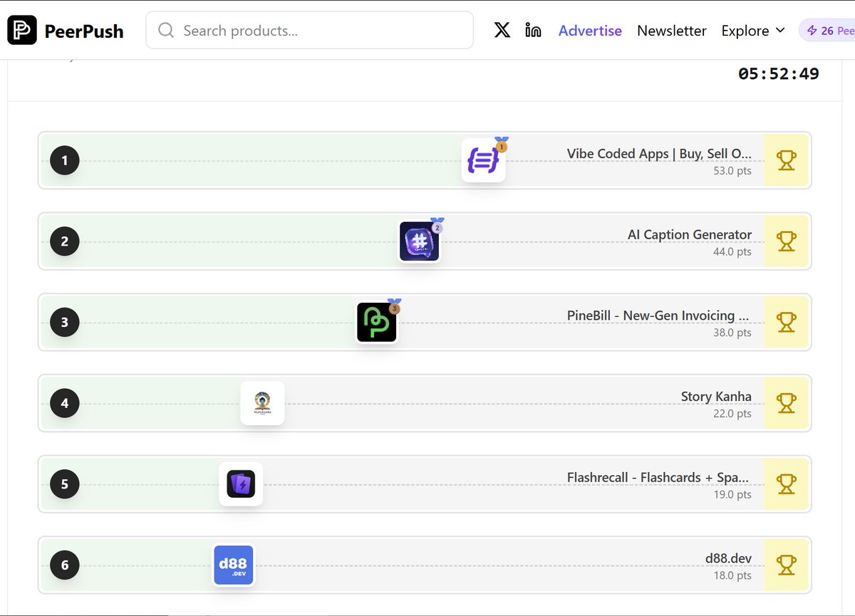Click rank badge number 5
The width and height of the screenshot is (855, 616).
[x=65, y=484]
